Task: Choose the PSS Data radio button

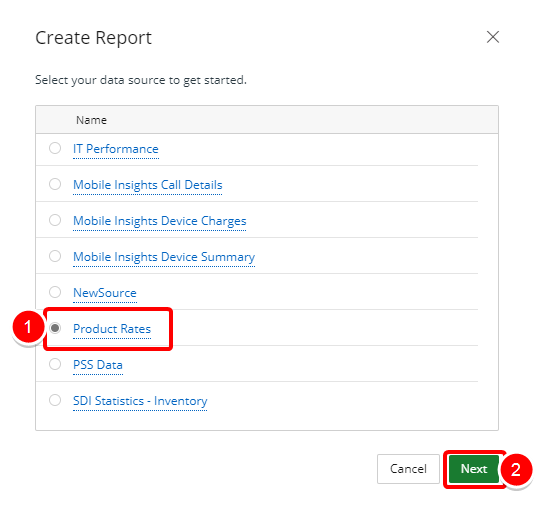Action: [x=55, y=364]
